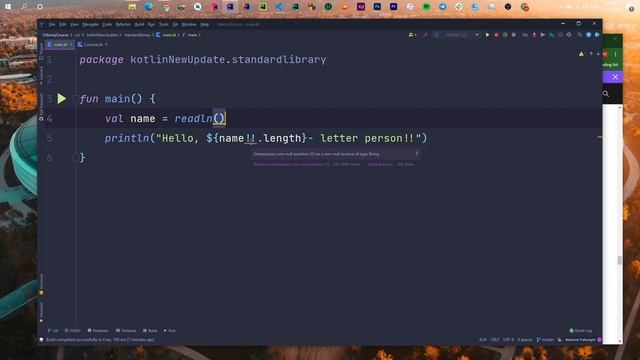Open Search Everywhere magnifier icon
This screenshot has height=360, width=640.
point(580,35)
